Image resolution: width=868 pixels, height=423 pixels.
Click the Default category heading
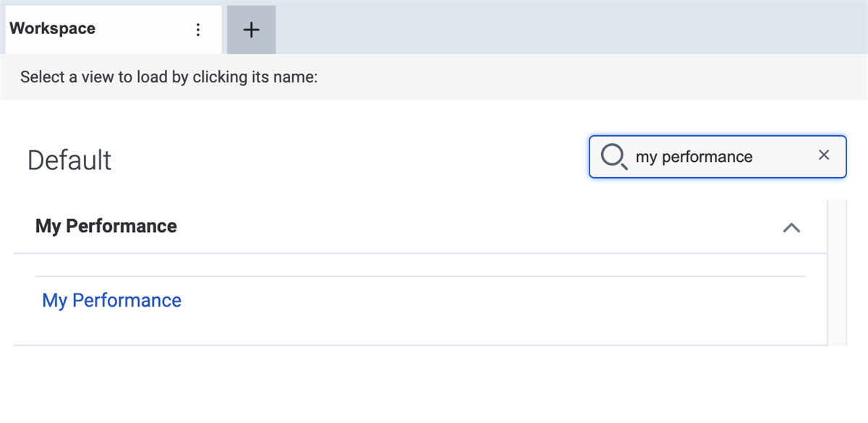[x=69, y=160]
